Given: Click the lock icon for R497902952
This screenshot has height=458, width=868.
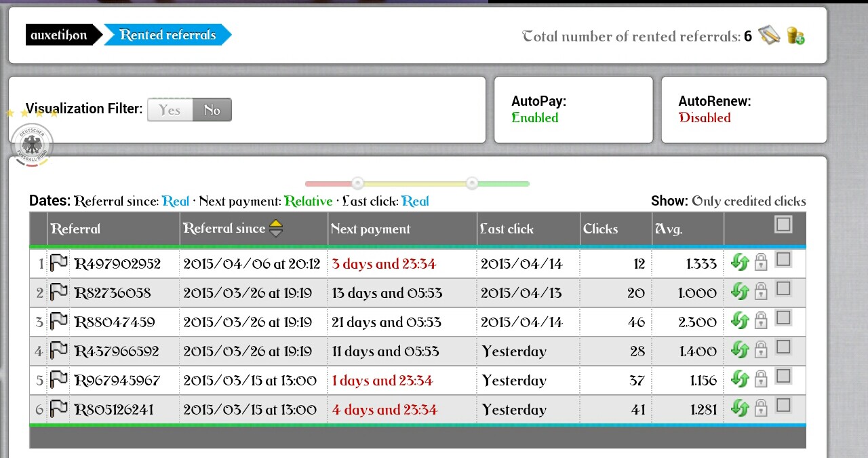Looking at the screenshot, I should point(761,263).
